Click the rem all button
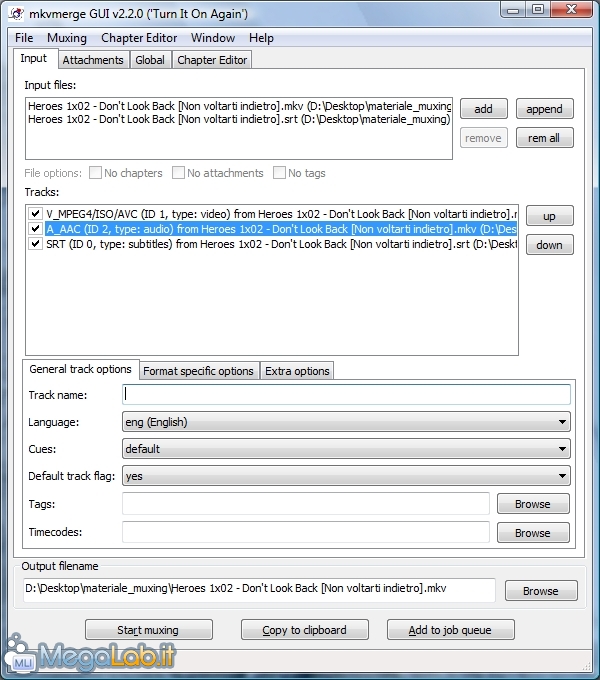Viewport: 600px width, 680px height. pyautogui.click(x=545, y=138)
